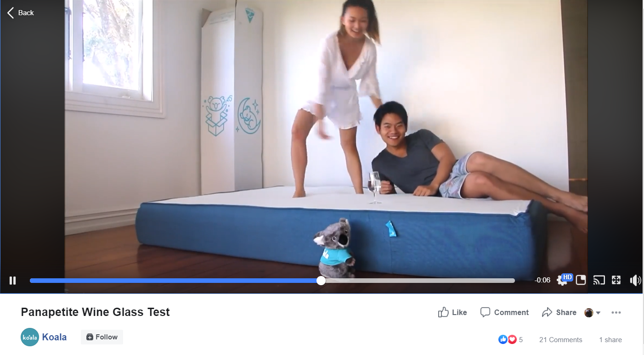Open video quality settings gear
This screenshot has width=644, height=355.
pos(562,280)
